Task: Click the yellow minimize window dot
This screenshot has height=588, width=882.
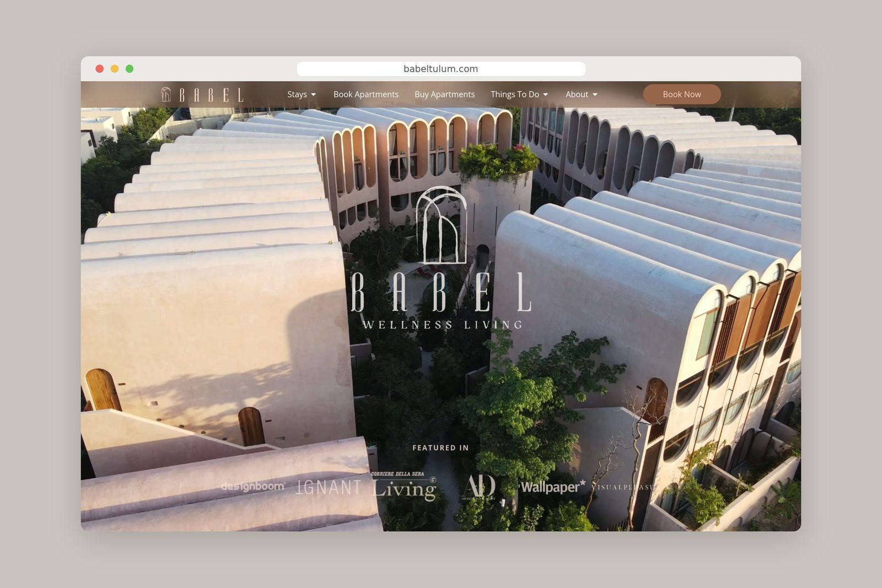Action: pyautogui.click(x=115, y=69)
